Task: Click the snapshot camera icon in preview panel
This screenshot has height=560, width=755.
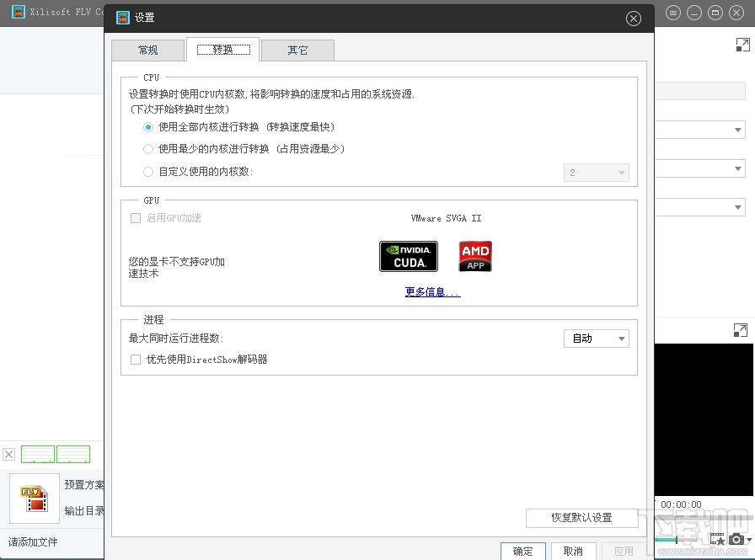Action: (736, 539)
